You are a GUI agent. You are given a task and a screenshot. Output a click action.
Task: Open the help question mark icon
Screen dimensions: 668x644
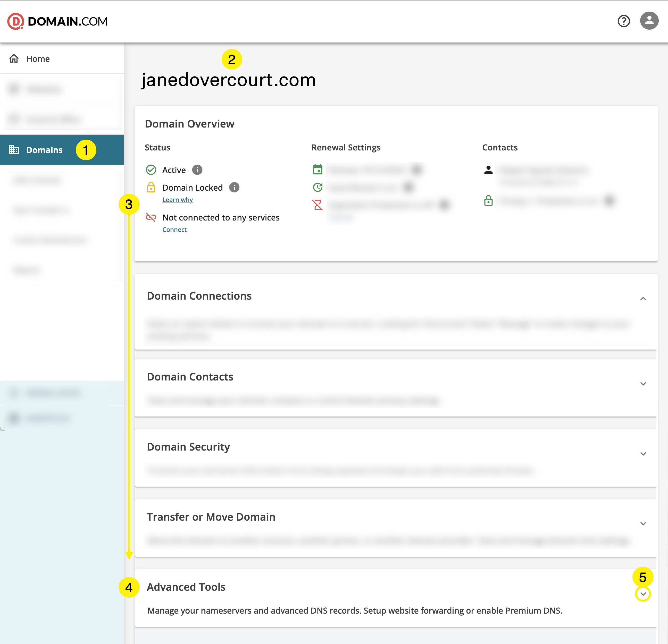[x=624, y=21]
